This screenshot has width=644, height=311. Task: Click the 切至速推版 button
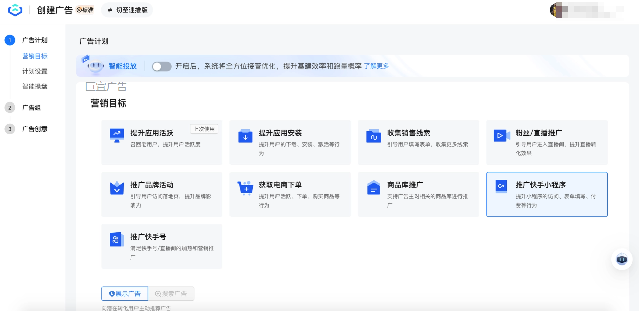point(126,9)
